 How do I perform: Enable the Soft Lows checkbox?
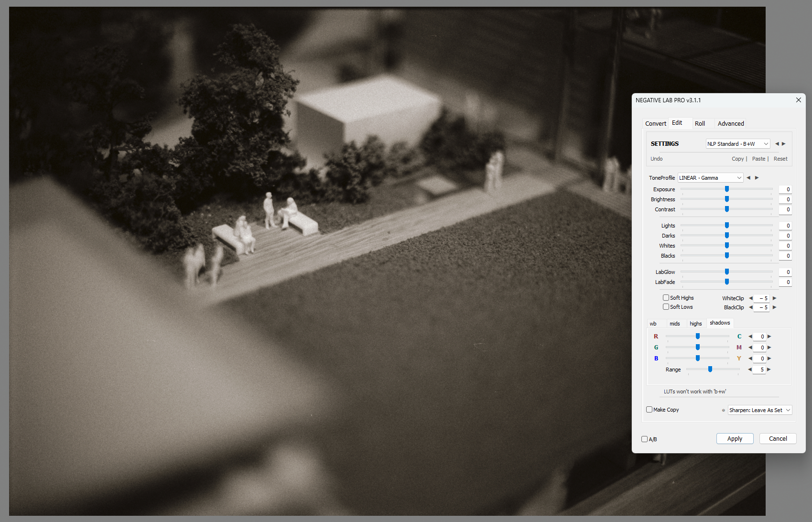tap(666, 307)
